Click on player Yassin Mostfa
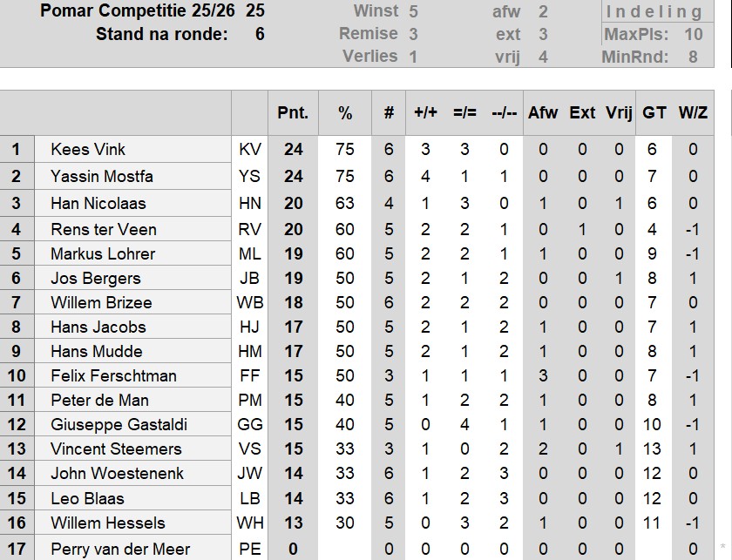 coord(102,176)
